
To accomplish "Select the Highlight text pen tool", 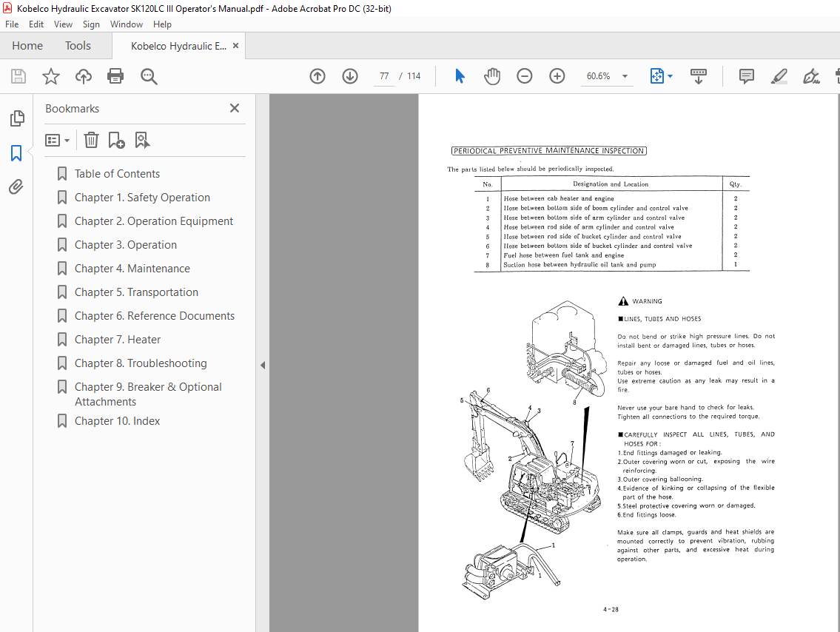I will point(779,76).
